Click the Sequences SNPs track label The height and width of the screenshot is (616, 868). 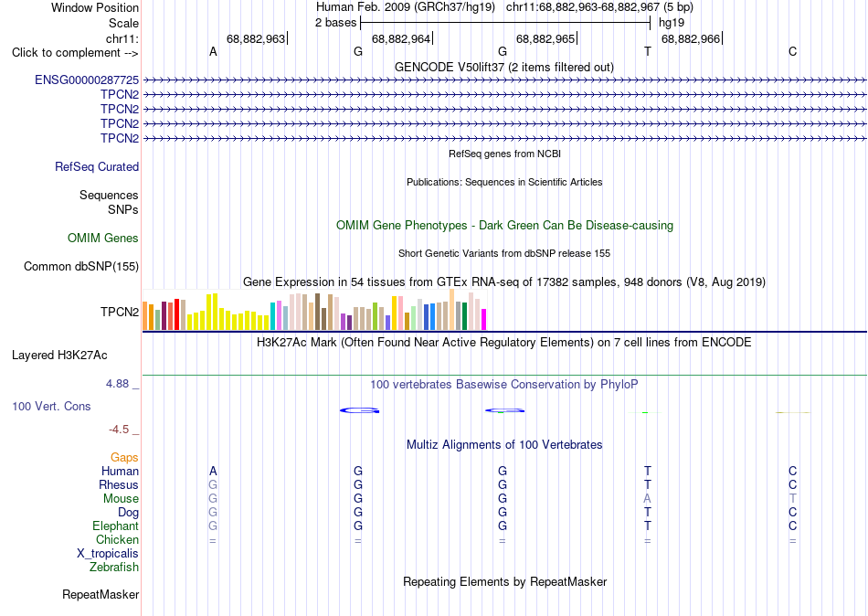click(x=109, y=202)
